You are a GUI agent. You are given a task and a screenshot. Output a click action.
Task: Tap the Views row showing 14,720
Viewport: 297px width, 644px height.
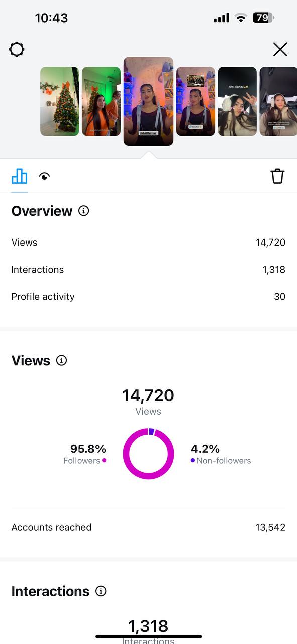point(148,243)
